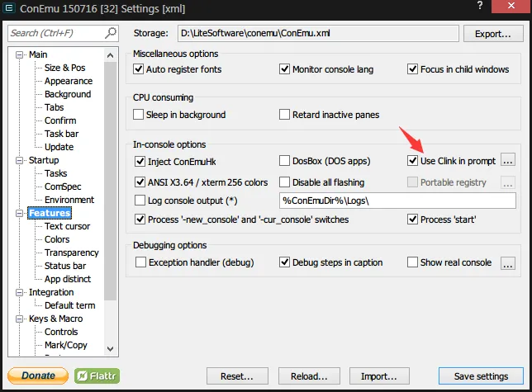The image size is (532, 392).
Task: Enable Retard inactive panes
Action: pyautogui.click(x=284, y=115)
